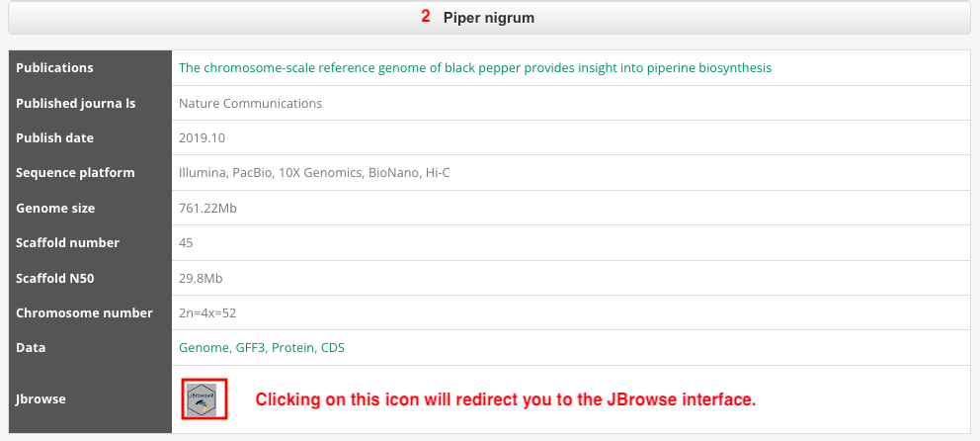Download the GFF3 annotation file

point(250,348)
